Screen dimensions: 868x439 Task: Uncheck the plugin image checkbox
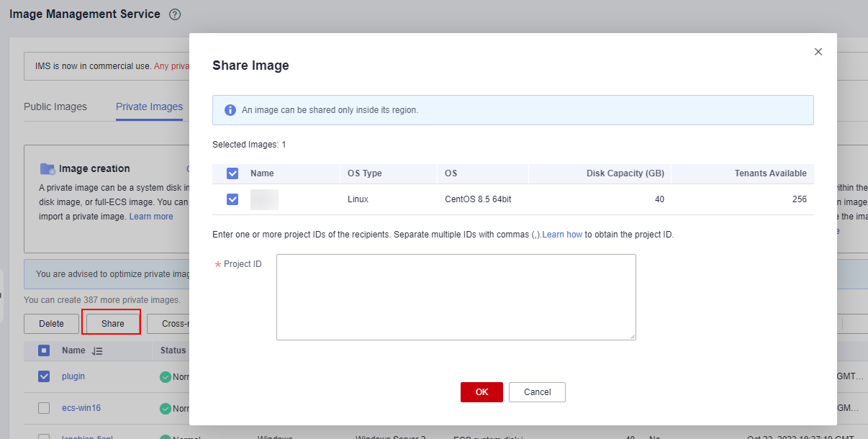(x=44, y=376)
